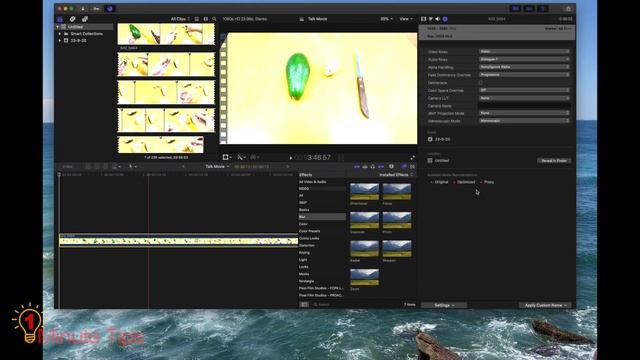Open Talk Movie project menu in timeline
This screenshot has height=360, width=640.
[x=217, y=167]
